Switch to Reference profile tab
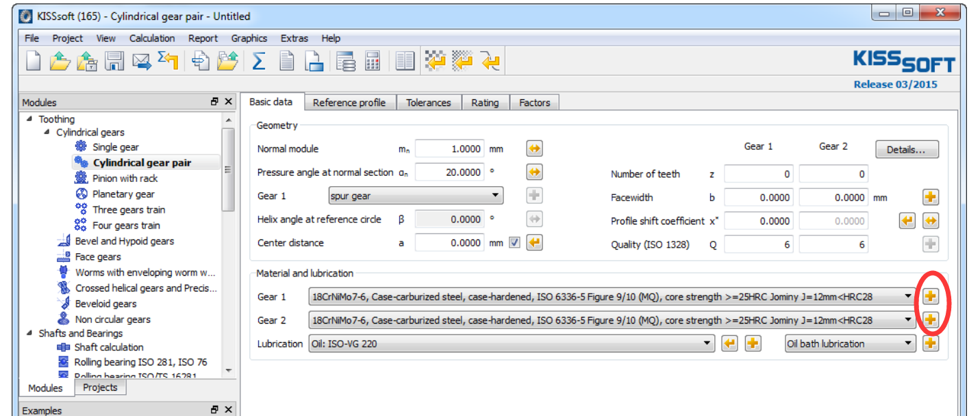The height and width of the screenshot is (416, 980). click(x=349, y=103)
